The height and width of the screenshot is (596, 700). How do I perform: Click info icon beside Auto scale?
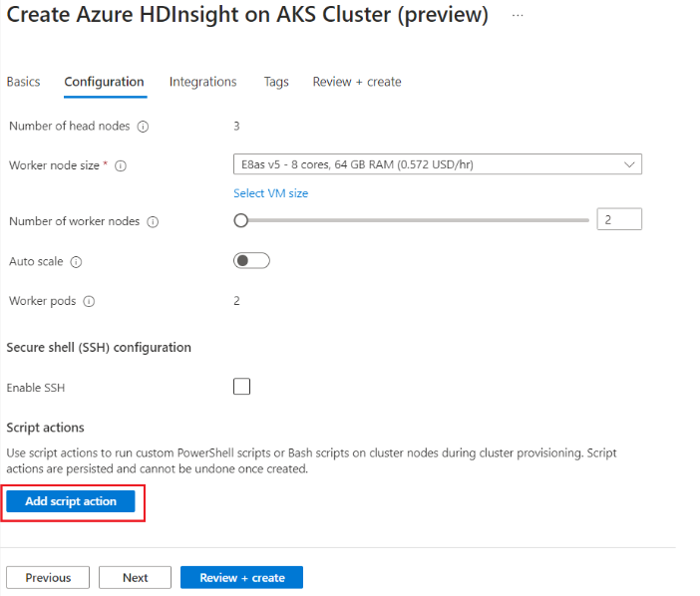[x=76, y=262]
